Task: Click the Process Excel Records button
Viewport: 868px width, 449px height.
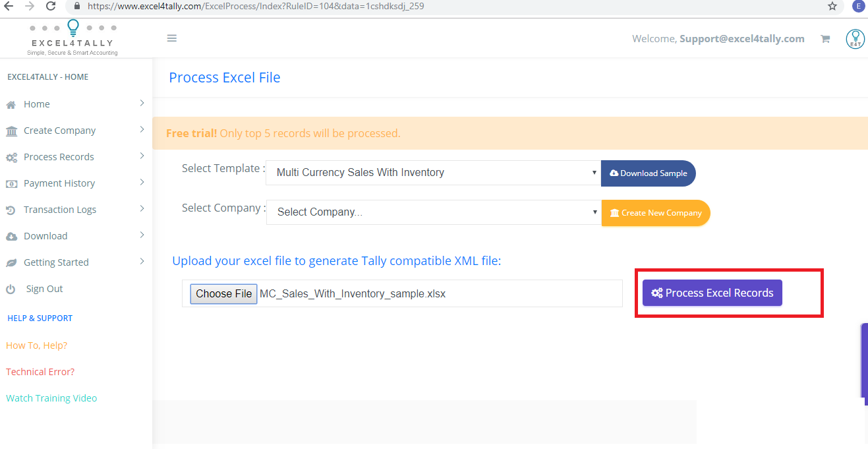Action: tap(712, 293)
